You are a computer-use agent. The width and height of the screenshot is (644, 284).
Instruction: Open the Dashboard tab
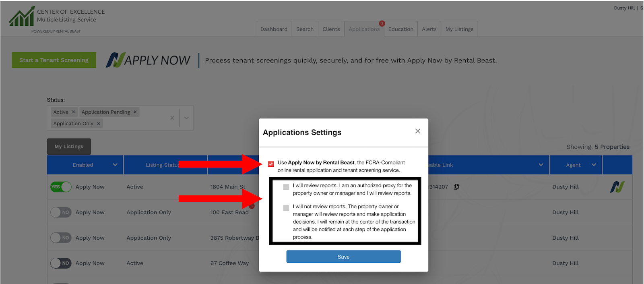pos(274,29)
